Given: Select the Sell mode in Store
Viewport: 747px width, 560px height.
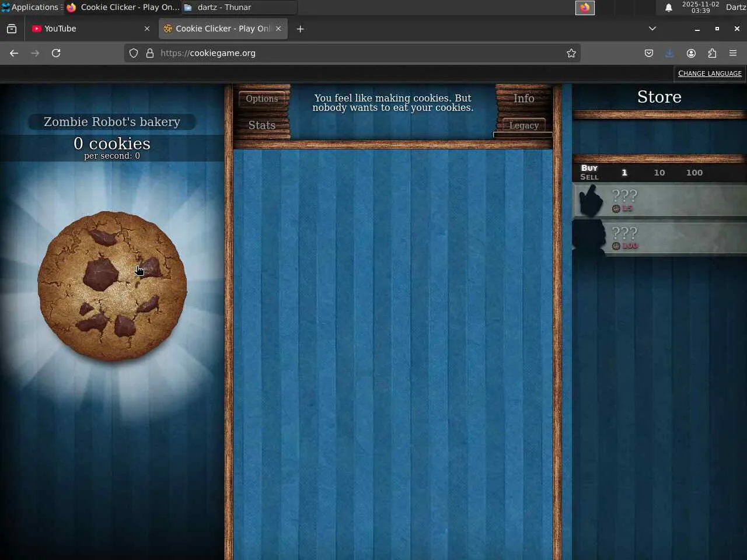Looking at the screenshot, I should coord(589,177).
